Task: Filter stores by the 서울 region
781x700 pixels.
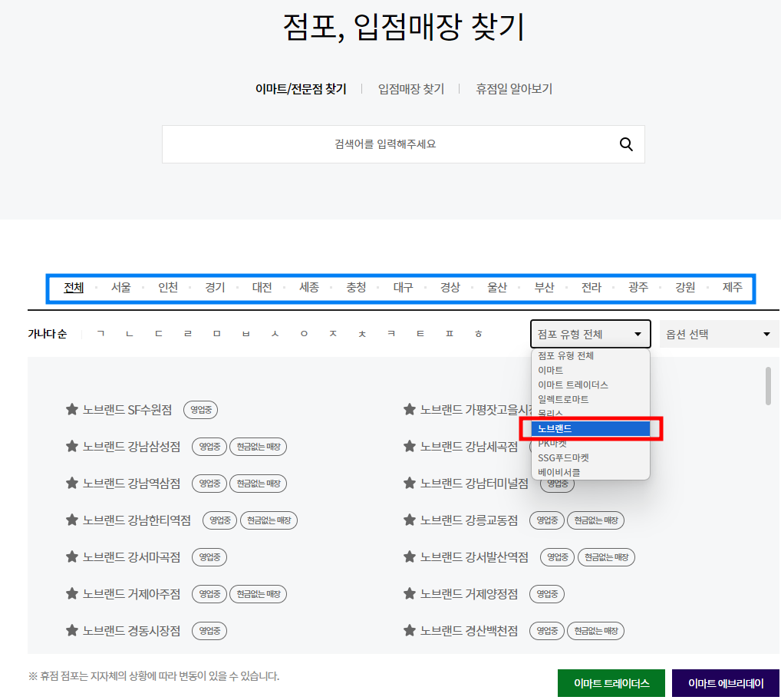Action: click(120, 287)
